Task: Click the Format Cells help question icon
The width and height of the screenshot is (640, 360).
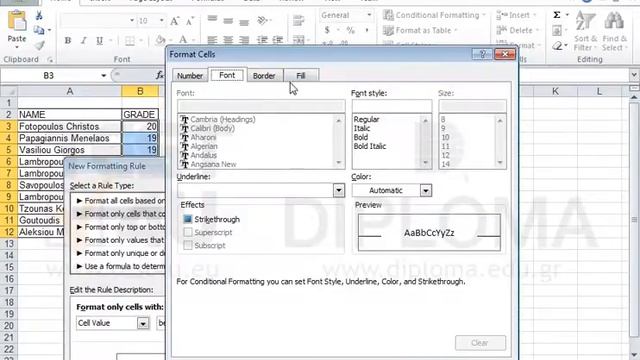Action: (x=482, y=54)
